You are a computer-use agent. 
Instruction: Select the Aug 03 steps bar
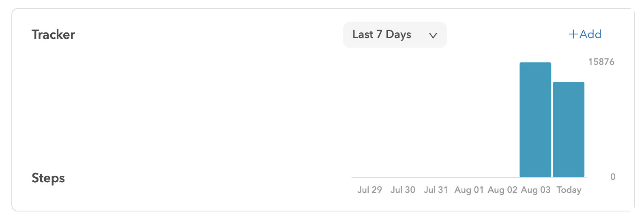pyautogui.click(x=535, y=120)
